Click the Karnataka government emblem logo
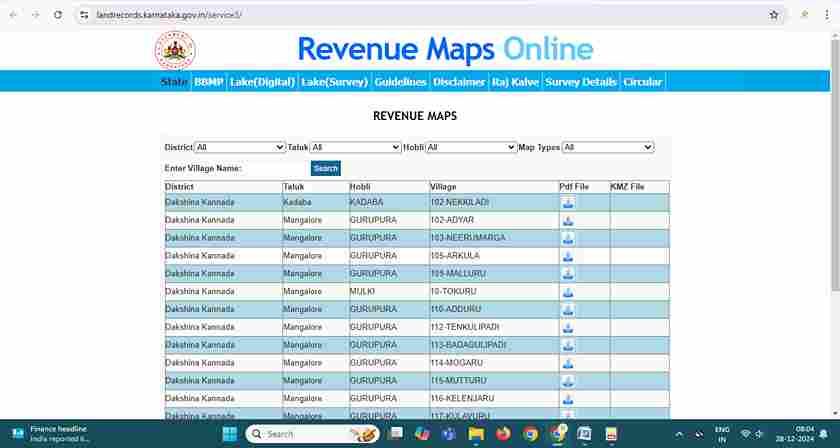This screenshot has width=840, height=448. tap(175, 50)
